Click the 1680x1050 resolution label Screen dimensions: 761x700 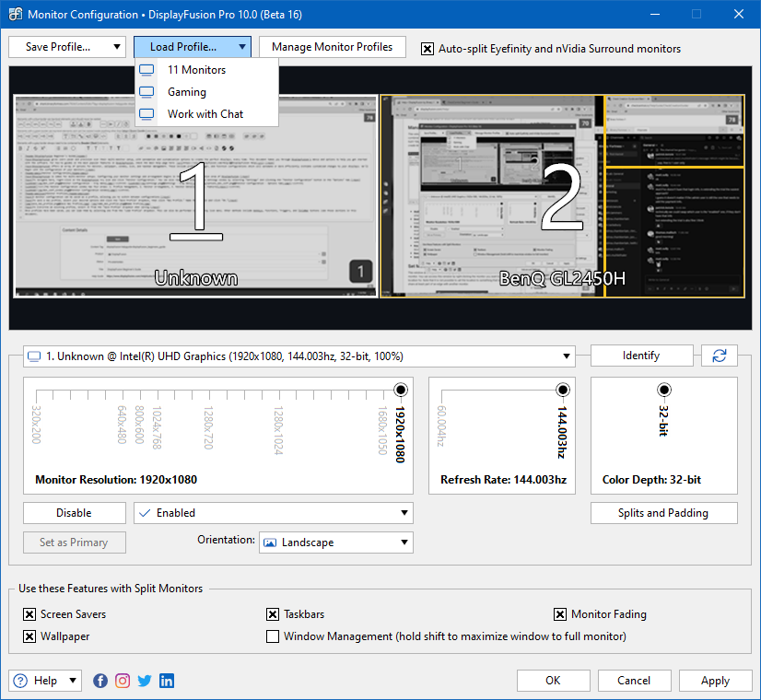tap(382, 430)
